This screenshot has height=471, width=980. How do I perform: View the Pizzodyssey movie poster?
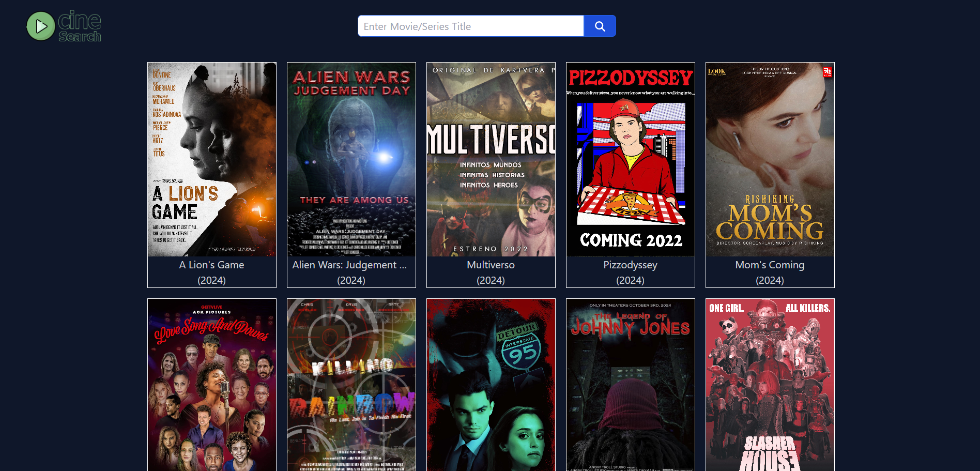click(631, 159)
